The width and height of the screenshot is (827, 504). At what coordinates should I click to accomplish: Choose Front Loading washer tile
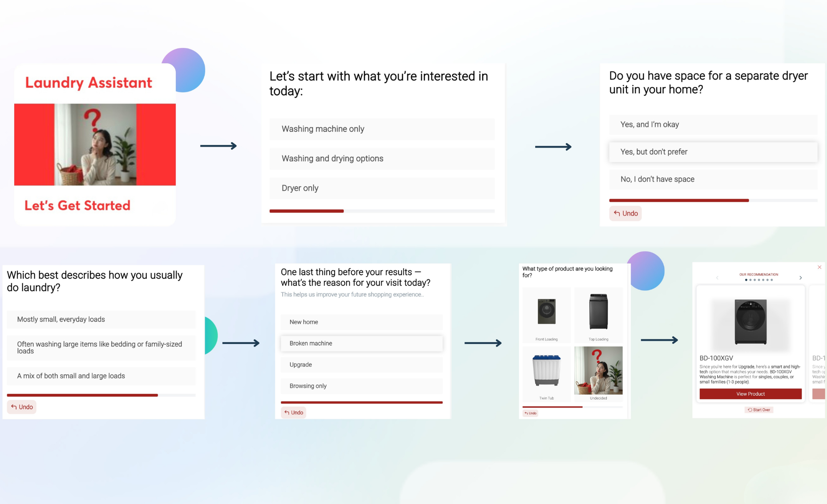coord(546,315)
